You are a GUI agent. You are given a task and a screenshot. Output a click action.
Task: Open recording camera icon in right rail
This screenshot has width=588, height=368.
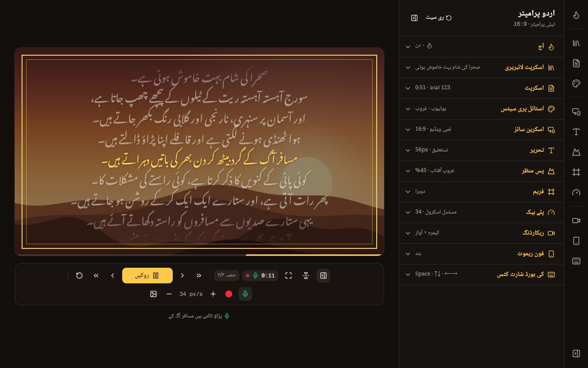(x=576, y=221)
